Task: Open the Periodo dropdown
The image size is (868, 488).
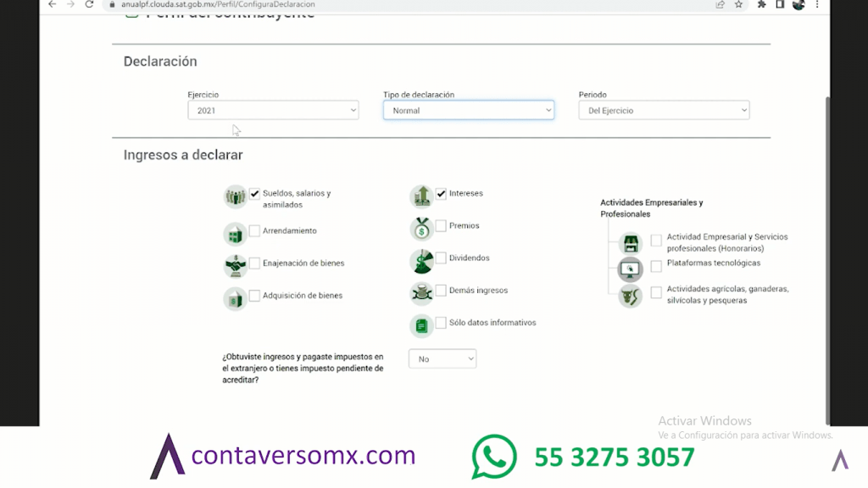Action: point(664,110)
